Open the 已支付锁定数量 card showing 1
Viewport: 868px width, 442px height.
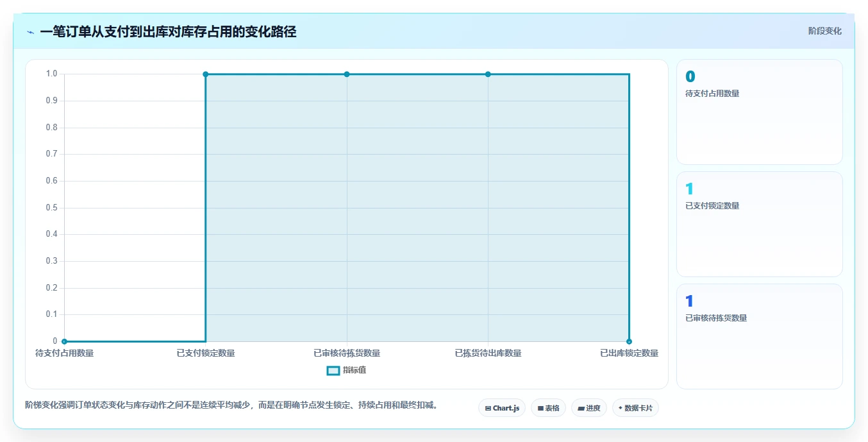click(x=759, y=224)
